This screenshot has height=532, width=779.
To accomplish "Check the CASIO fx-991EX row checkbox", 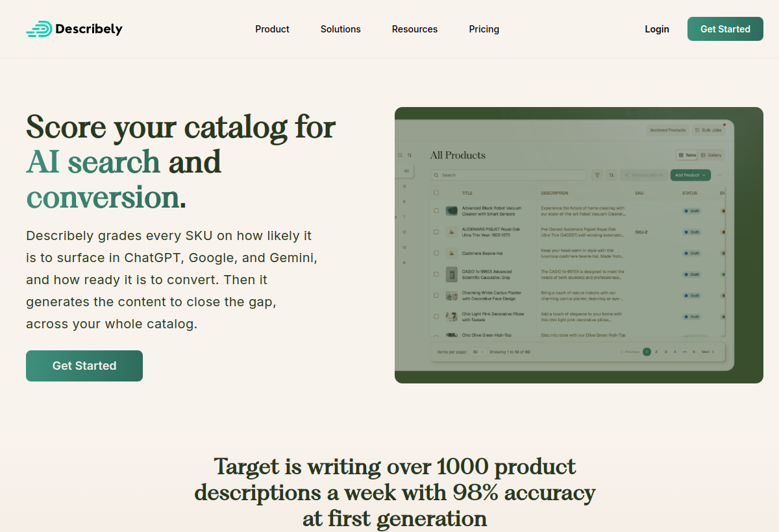I will coord(436,274).
